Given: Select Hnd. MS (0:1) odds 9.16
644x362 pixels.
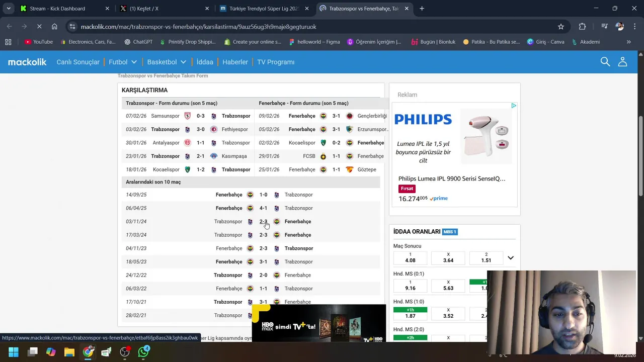Looking at the screenshot, I should (410, 286).
